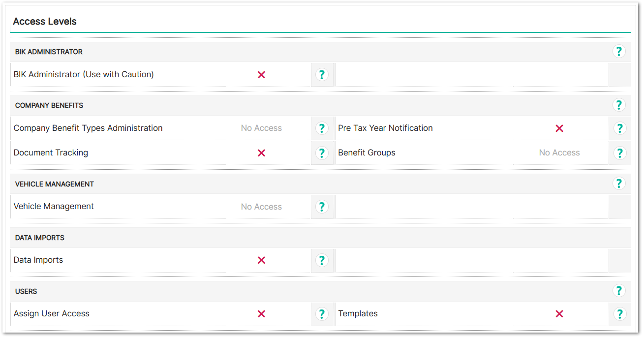Toggle Templates access red X
Screen dimensions: 644x337
pyautogui.click(x=559, y=314)
